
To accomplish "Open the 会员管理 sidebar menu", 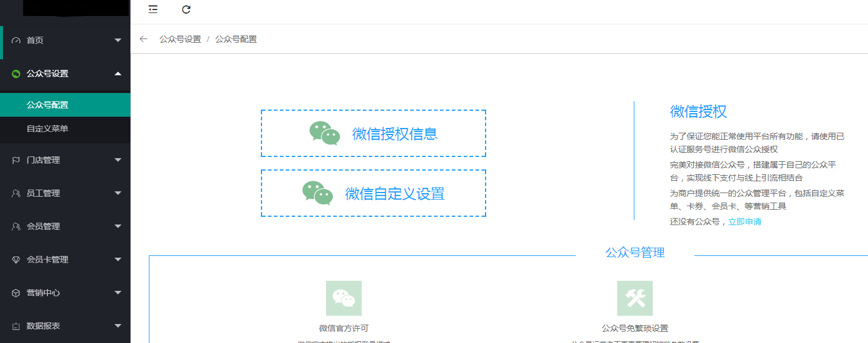I will (65, 226).
